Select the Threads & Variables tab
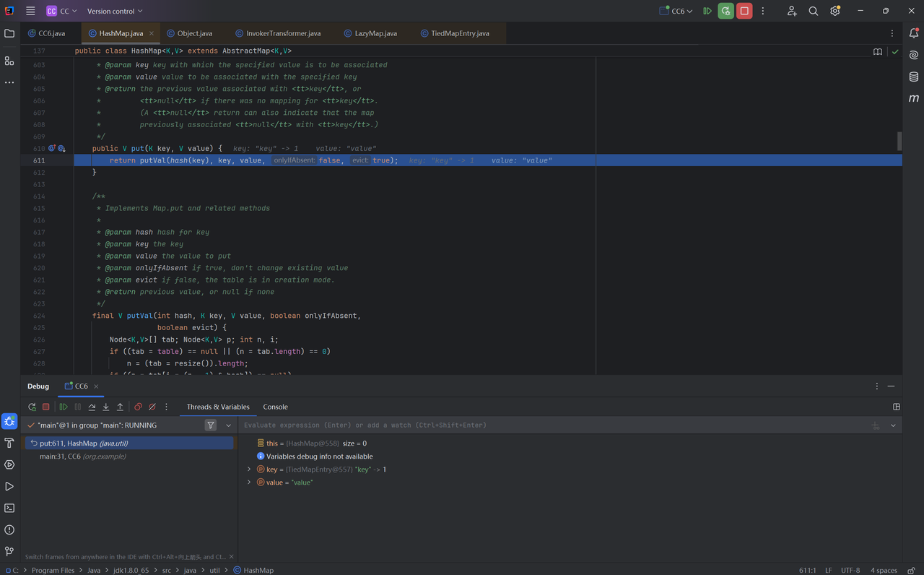The height and width of the screenshot is (575, 924). 218,407
